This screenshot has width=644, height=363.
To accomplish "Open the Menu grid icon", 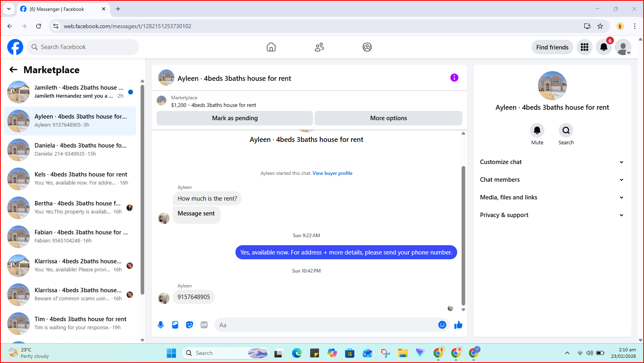I will tap(585, 47).
